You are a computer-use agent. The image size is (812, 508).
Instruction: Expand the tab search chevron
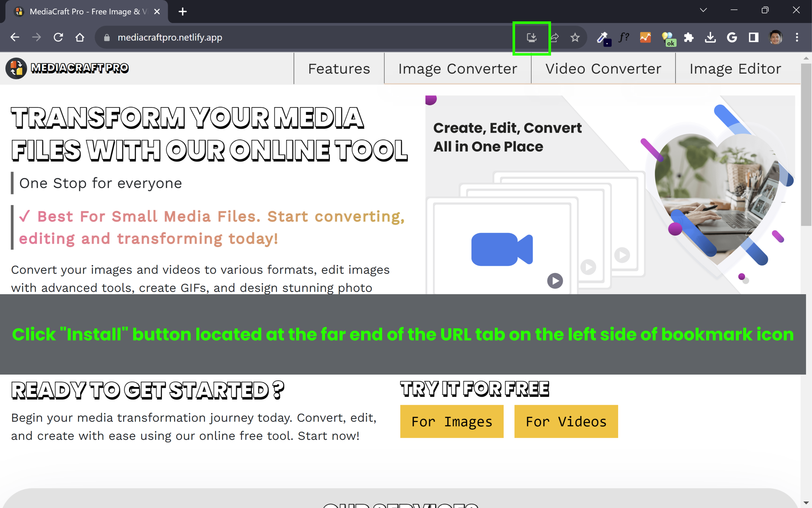pyautogui.click(x=703, y=10)
